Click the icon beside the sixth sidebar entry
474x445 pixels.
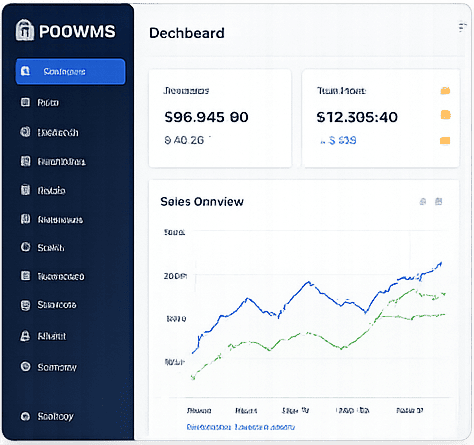[x=25, y=219]
